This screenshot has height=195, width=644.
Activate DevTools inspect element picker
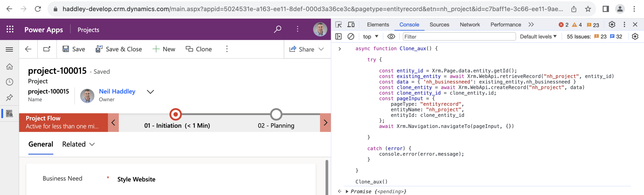coord(339,25)
